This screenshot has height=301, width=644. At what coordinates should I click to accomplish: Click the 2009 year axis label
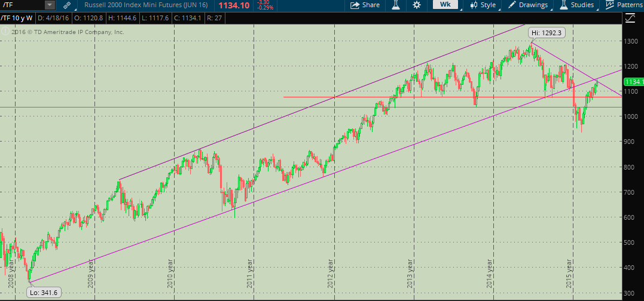pyautogui.click(x=91, y=274)
